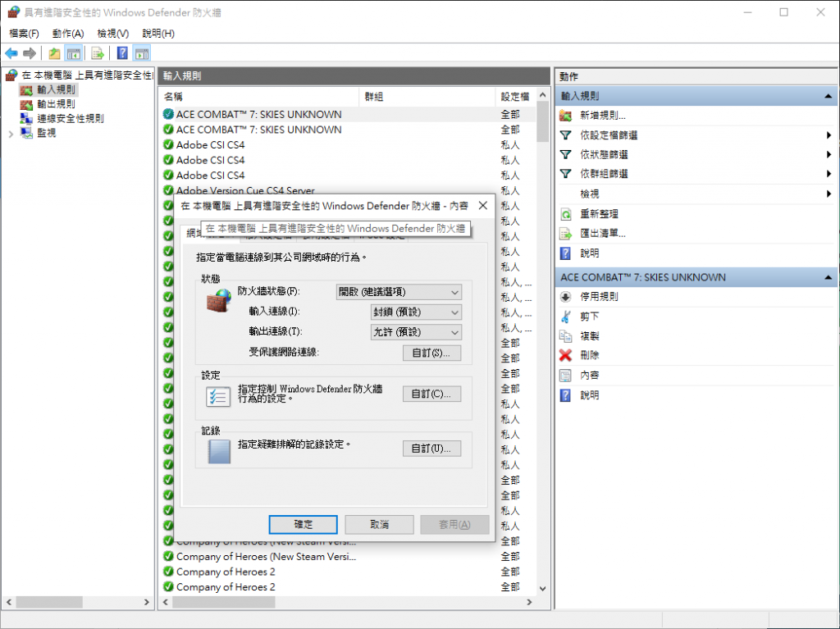The width and height of the screenshot is (840, 629).
Task: Select 連線安全性規則 in the tree
Action: (x=71, y=118)
